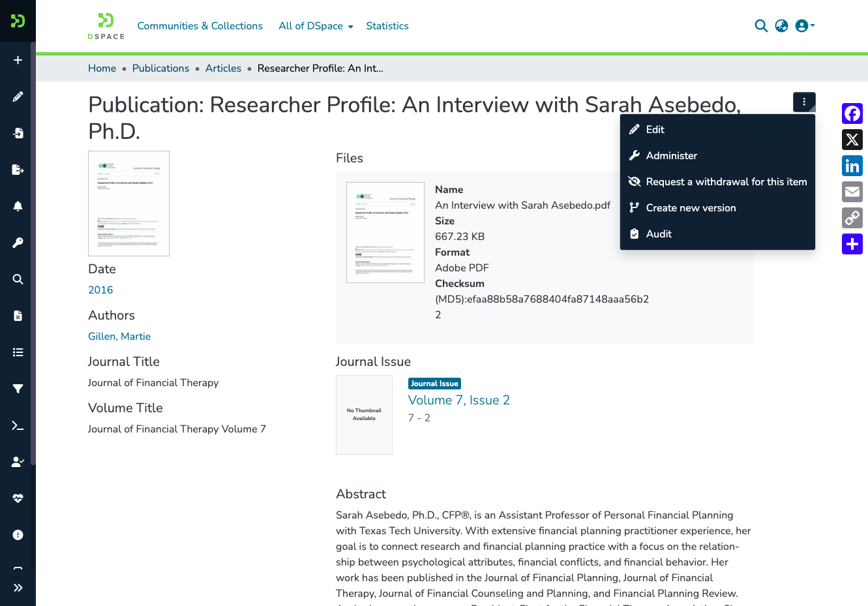Navigate to the Publications breadcrumb
This screenshot has height=606, width=868.
pyautogui.click(x=160, y=68)
